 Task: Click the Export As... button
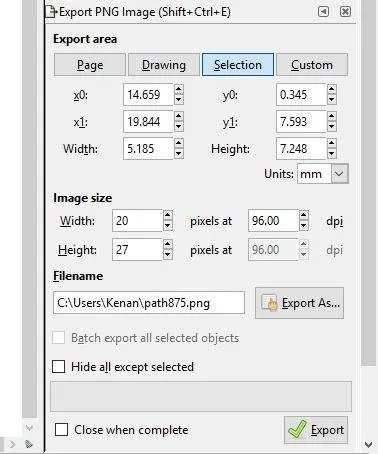pyautogui.click(x=299, y=303)
